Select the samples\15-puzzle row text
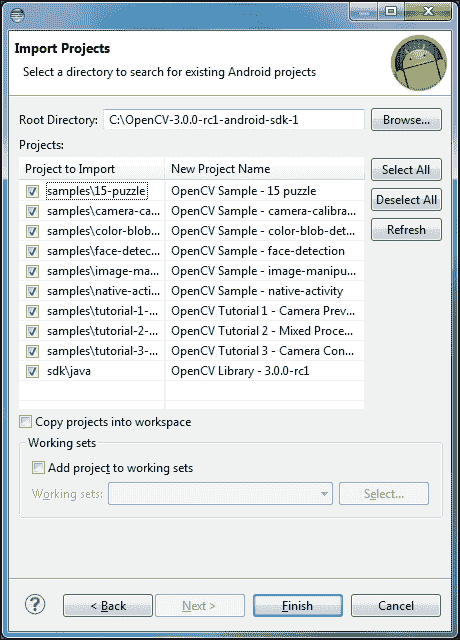Image resolution: width=460 pixels, height=640 pixels. click(x=96, y=191)
